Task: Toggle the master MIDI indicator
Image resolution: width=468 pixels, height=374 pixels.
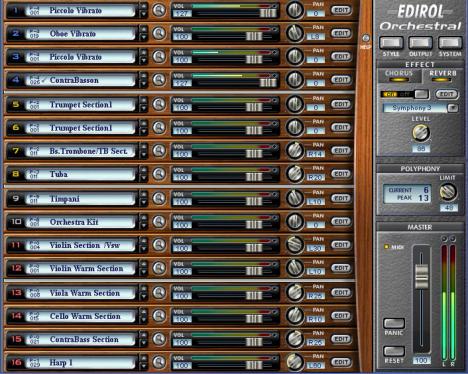Action: coord(387,247)
